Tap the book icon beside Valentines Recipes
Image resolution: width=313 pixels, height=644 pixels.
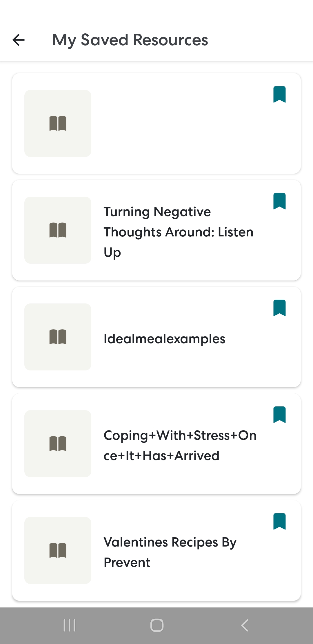(x=58, y=550)
